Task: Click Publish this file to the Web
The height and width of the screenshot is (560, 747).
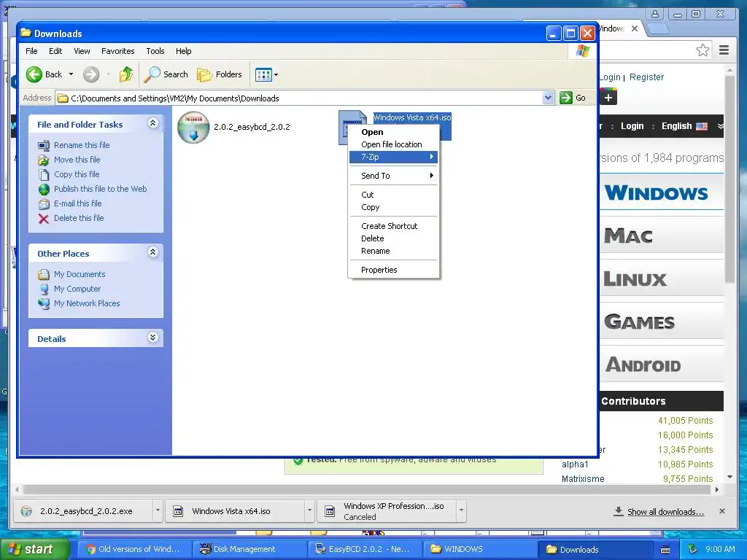Action: coord(100,189)
